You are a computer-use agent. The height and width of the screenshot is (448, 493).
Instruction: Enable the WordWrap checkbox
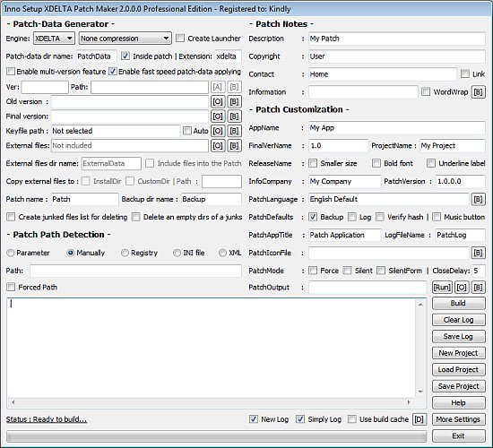[x=426, y=91]
